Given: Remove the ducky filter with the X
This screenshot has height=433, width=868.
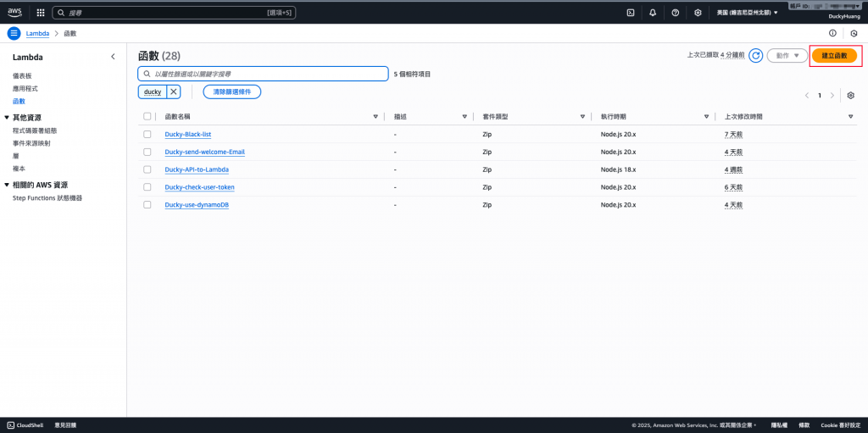Looking at the screenshot, I should point(173,92).
